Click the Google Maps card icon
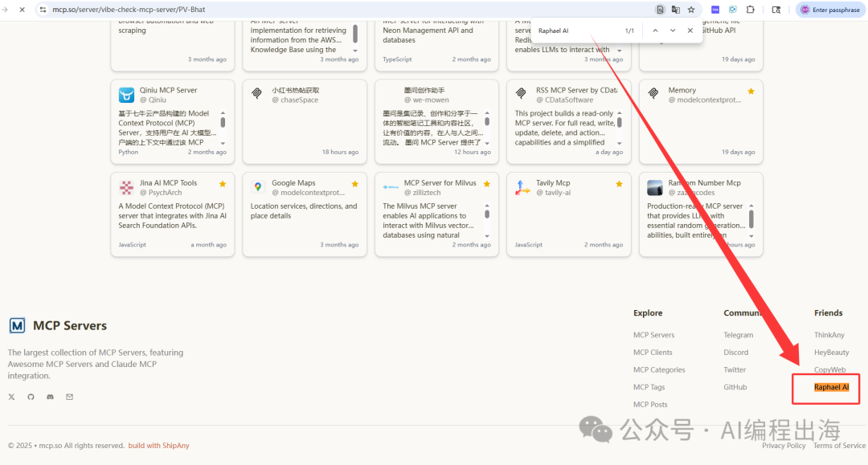868x465 pixels. 258,187
